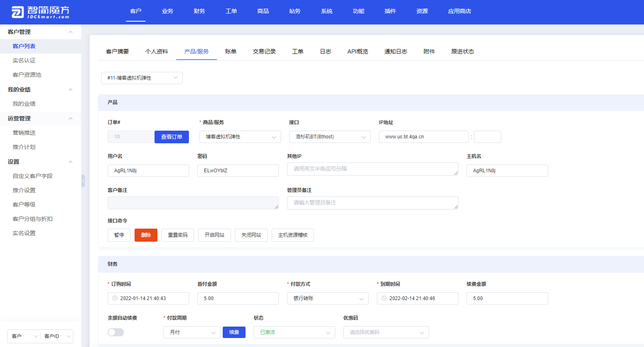Image resolution: width=644 pixels, height=347 pixels.
Task: Open 客户 top navigation menu
Action: pos(136,11)
